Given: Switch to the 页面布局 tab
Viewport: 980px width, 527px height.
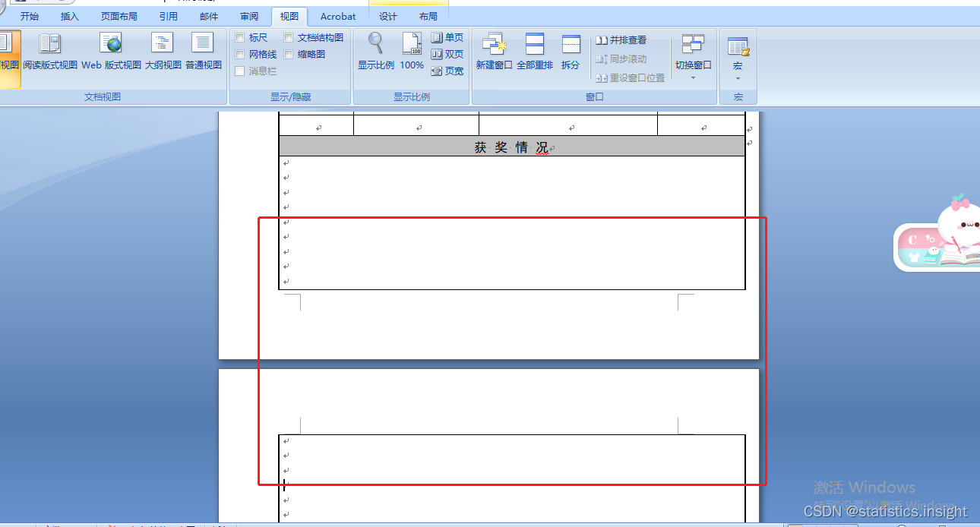Looking at the screenshot, I should (119, 16).
